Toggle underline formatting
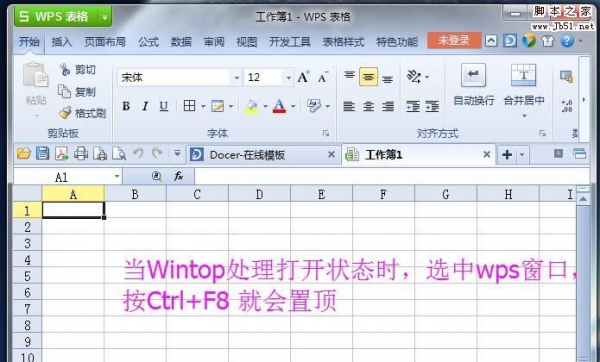 click(164, 106)
